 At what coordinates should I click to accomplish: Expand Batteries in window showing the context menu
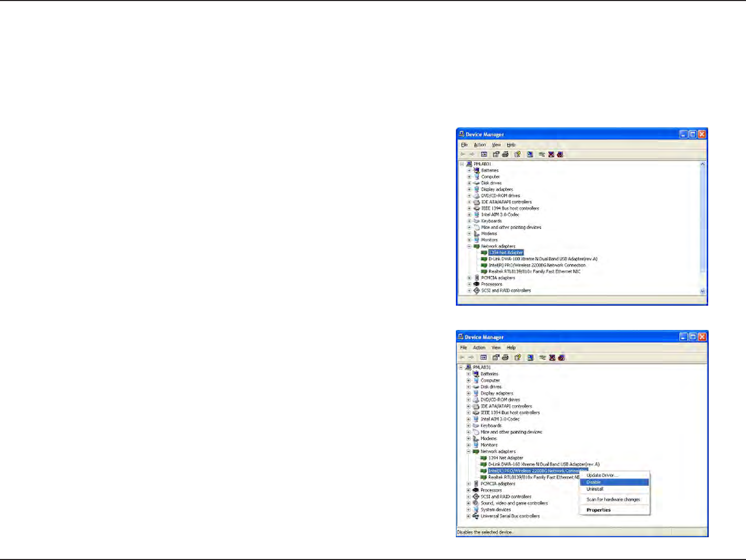(468, 374)
